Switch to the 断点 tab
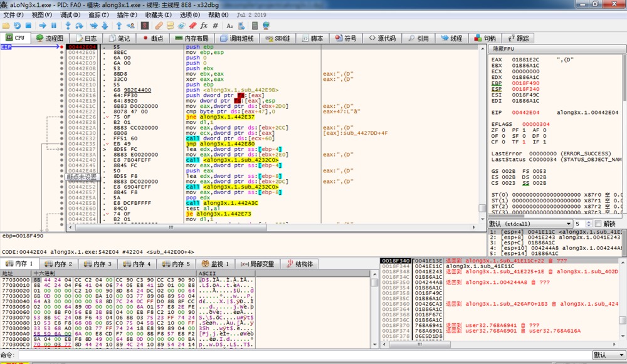This screenshot has width=627, height=364. (x=153, y=38)
